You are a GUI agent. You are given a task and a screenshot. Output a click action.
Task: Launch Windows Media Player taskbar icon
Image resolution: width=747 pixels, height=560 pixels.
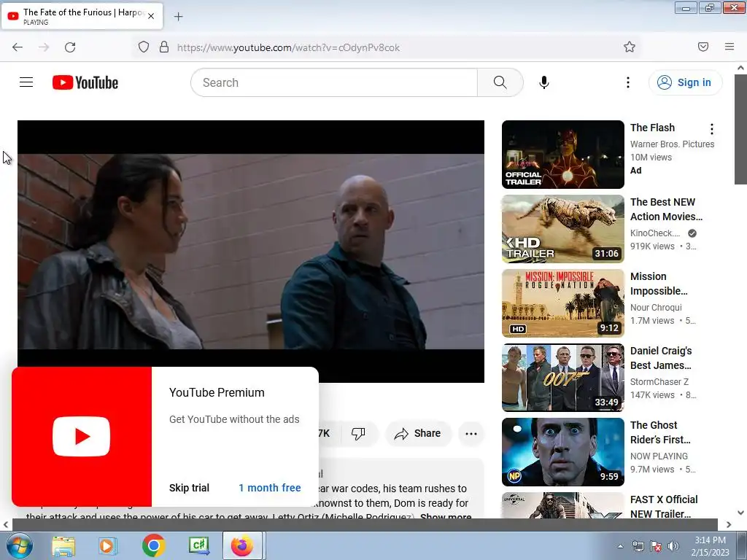click(107, 546)
